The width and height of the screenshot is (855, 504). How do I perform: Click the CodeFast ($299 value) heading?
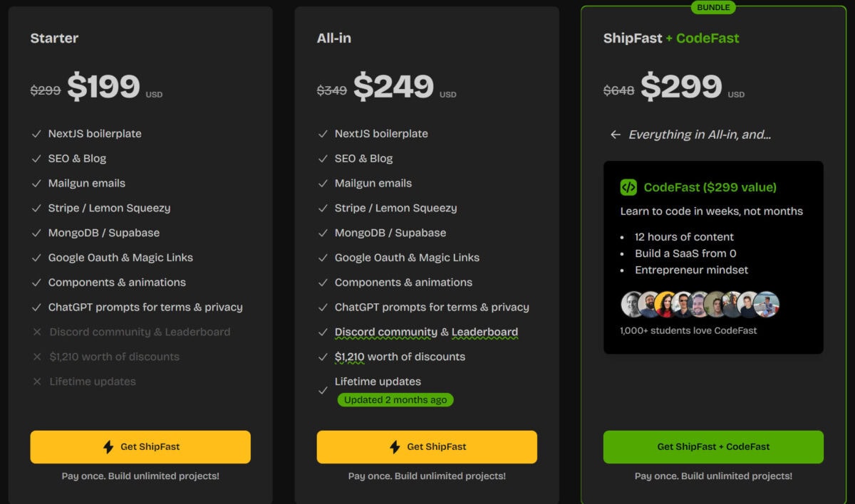pyautogui.click(x=710, y=187)
